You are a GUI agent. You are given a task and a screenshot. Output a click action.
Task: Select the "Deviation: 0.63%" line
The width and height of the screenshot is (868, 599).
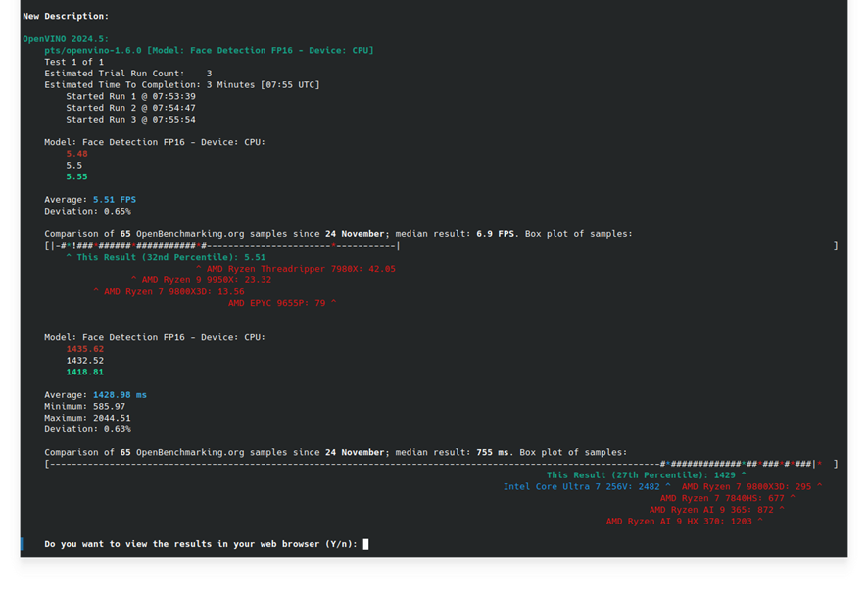point(87,429)
